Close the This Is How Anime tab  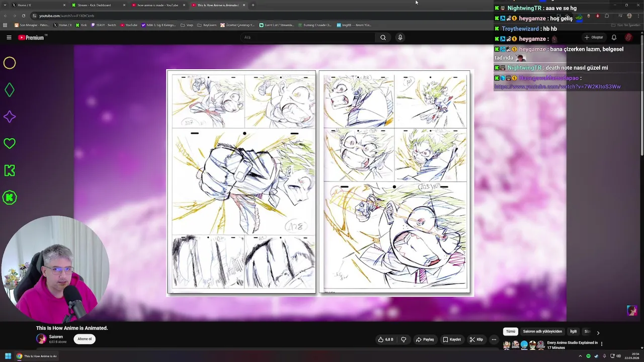pos(244,5)
